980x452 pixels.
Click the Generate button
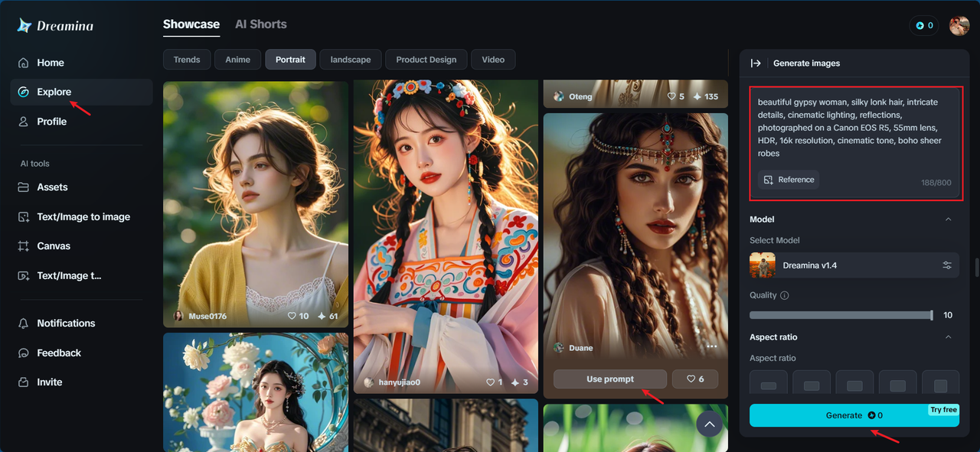(x=854, y=415)
